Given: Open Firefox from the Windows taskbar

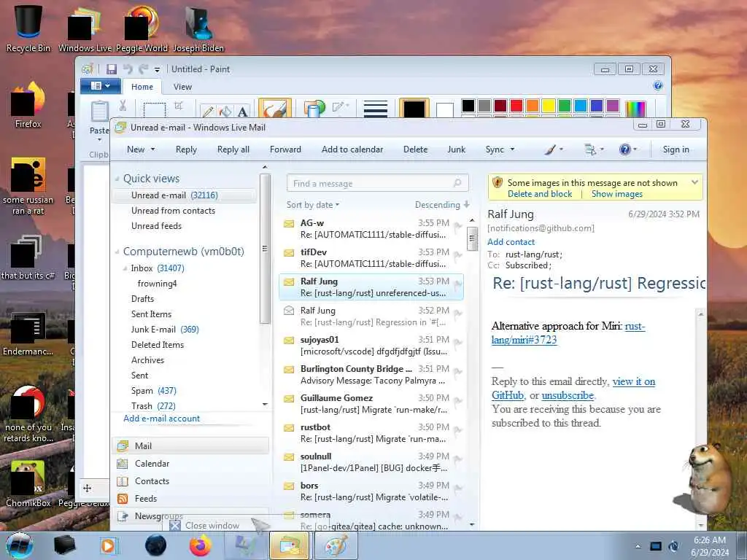Looking at the screenshot, I should click(x=200, y=545).
